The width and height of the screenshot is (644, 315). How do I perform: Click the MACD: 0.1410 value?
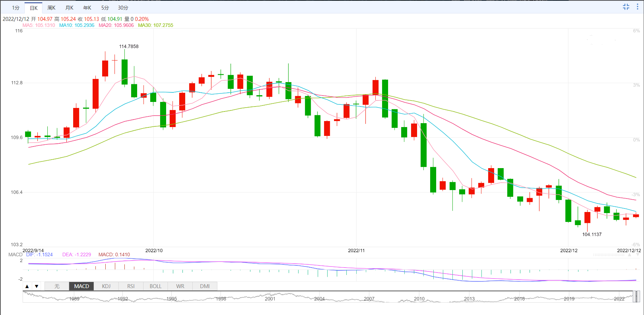coord(114,254)
